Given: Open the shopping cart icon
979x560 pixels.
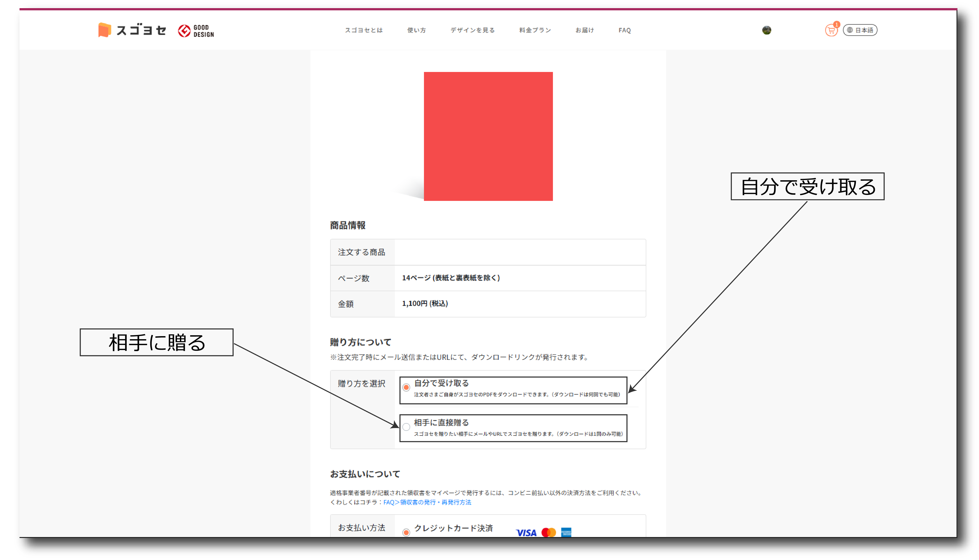Looking at the screenshot, I should click(831, 31).
